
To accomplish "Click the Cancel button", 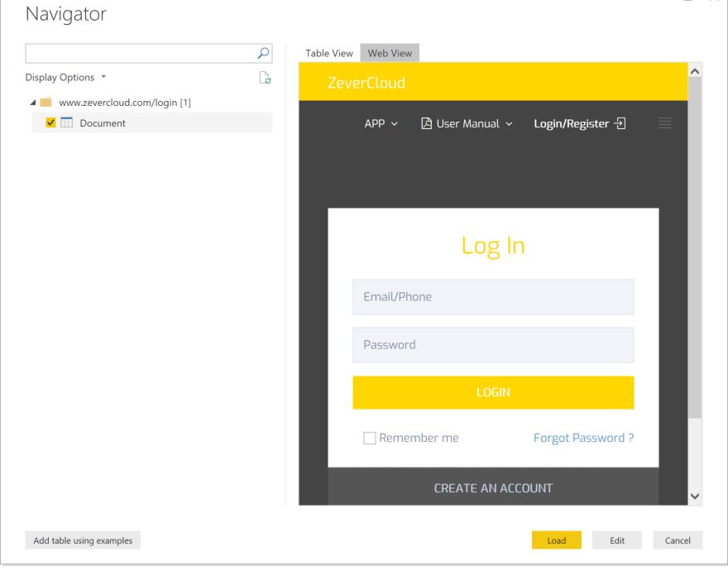I will click(x=678, y=540).
